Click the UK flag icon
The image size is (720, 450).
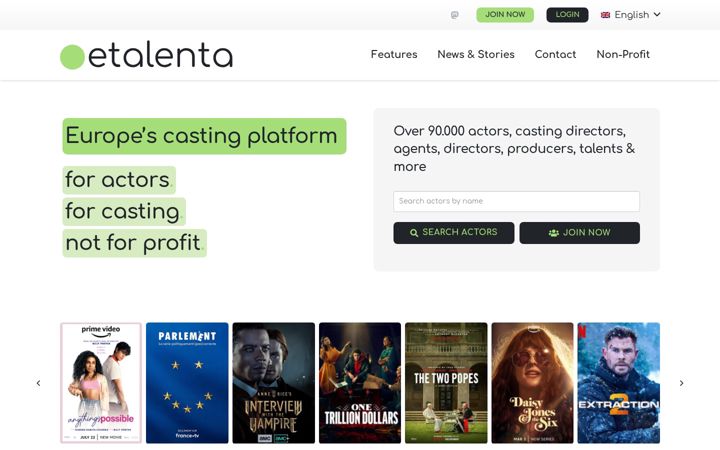(605, 15)
